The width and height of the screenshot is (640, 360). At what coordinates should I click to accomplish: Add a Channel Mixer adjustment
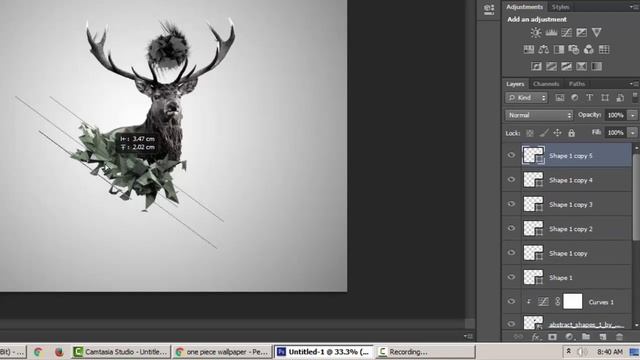[589, 50]
